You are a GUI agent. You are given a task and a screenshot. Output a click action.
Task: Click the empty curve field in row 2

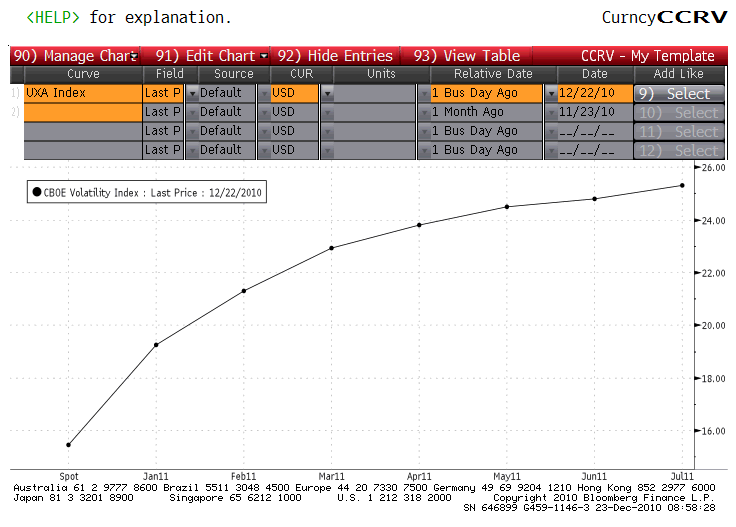pos(83,112)
